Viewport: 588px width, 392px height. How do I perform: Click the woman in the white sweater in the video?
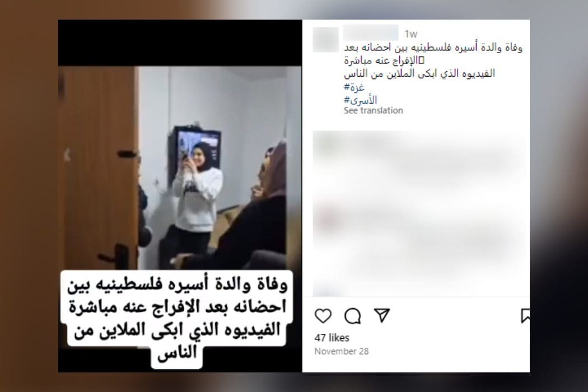[197, 195]
